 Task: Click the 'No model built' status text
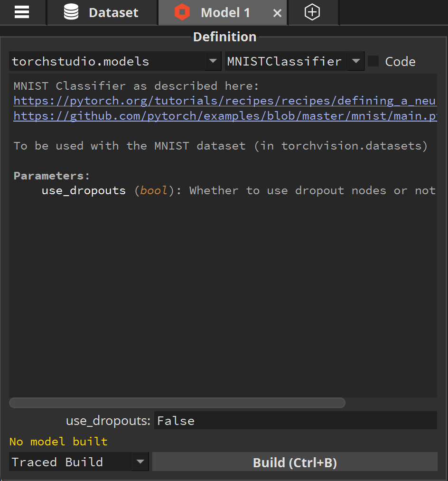click(x=58, y=442)
